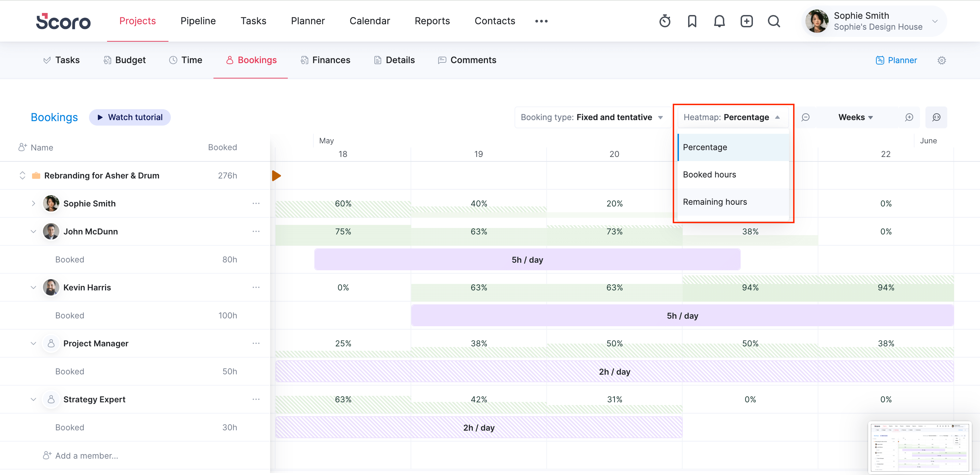Viewport: 980px width, 475px height.
Task: Click Sophie Smith's row avatar
Action: point(51,203)
